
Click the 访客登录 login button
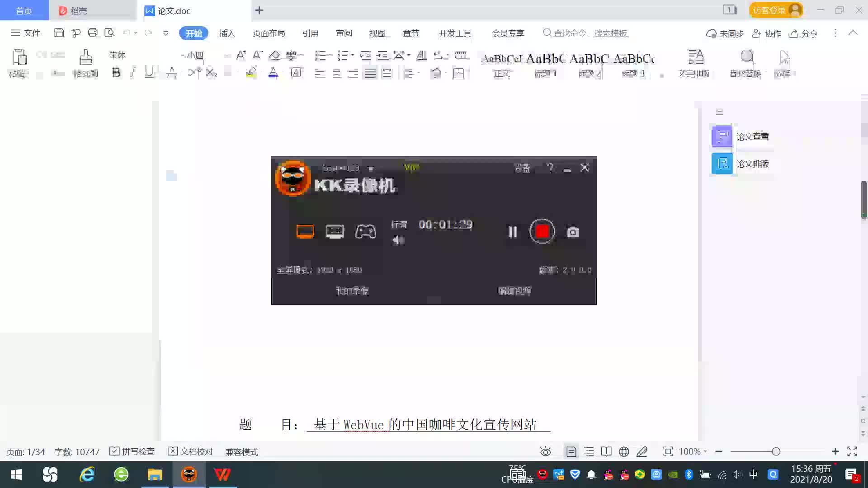pos(775,10)
